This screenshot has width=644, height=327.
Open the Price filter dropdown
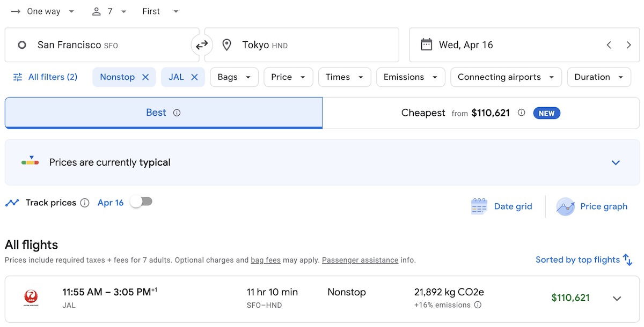click(288, 77)
